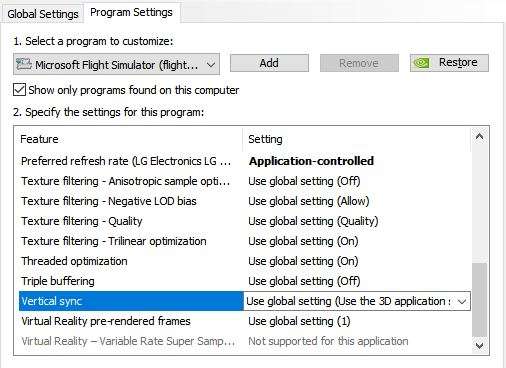Click the Remove button

359,63
